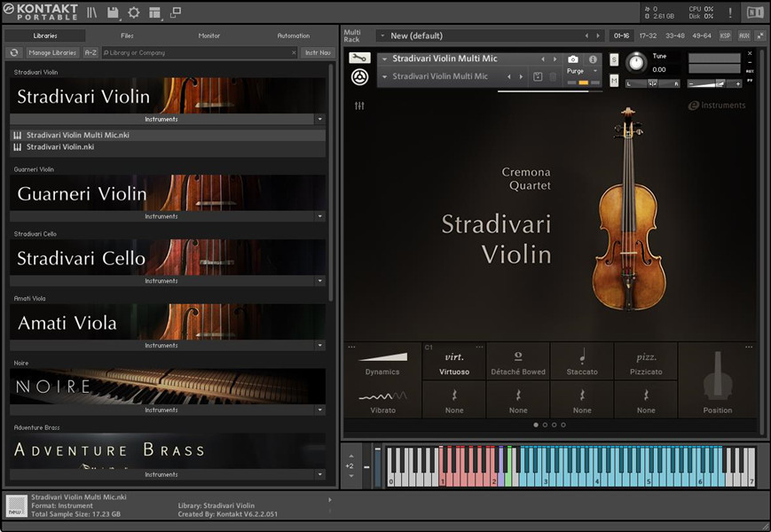Click the Instr Nav button

tap(318, 53)
